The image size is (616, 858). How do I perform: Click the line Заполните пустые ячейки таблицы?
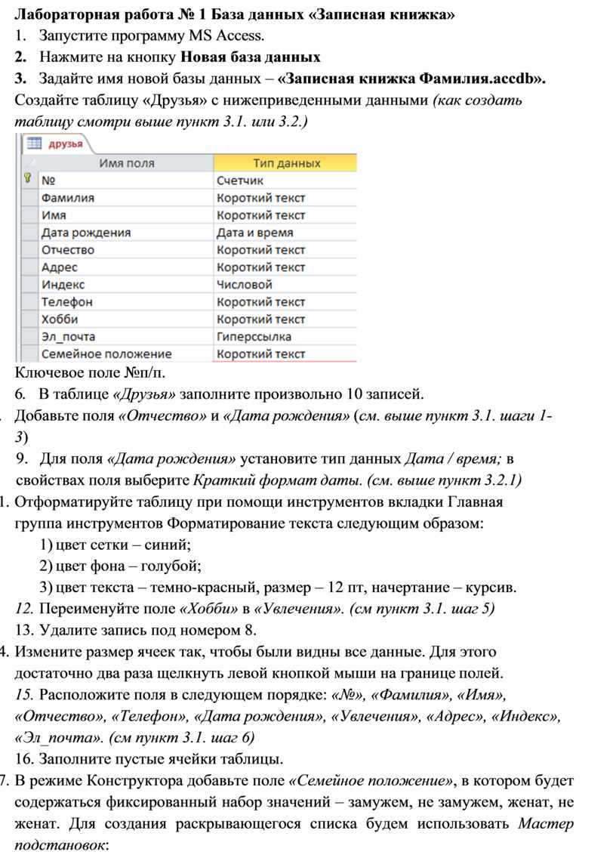pos(149,759)
